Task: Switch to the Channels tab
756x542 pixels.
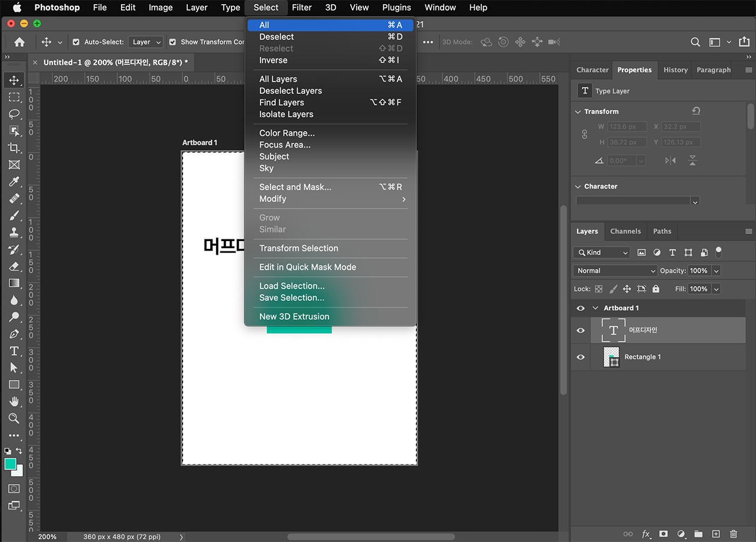Action: tap(625, 231)
